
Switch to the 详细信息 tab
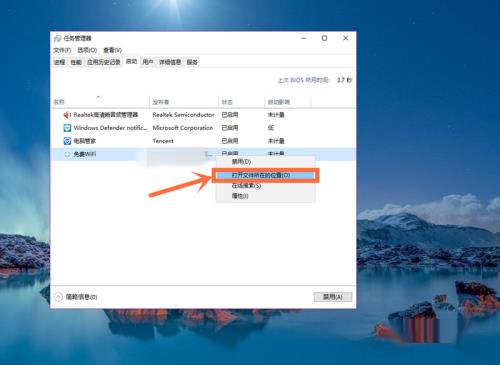click(x=170, y=62)
